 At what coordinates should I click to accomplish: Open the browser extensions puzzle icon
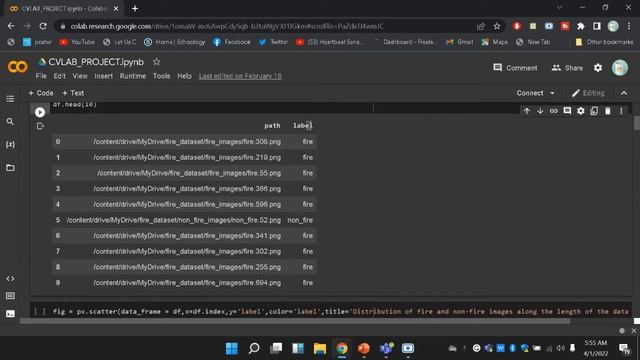click(580, 26)
